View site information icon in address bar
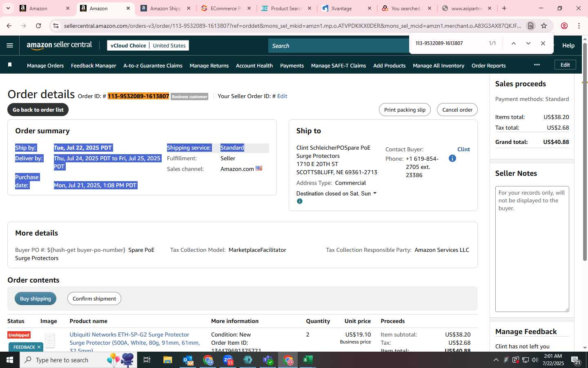This screenshot has width=588, height=368. coord(56,26)
